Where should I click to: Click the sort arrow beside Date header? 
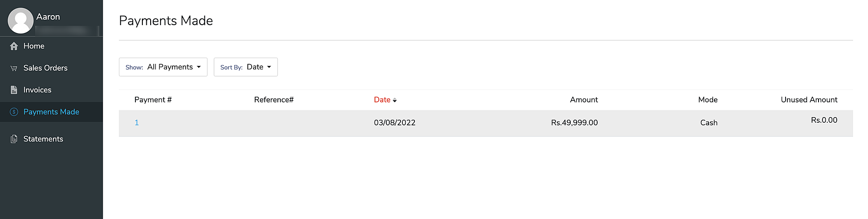[x=395, y=100]
